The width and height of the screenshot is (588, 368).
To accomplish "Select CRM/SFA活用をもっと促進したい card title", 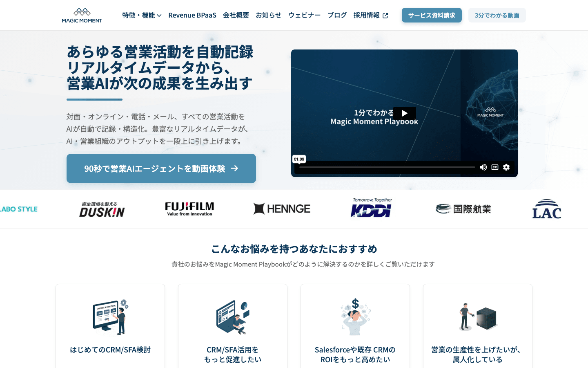I will (233, 355).
